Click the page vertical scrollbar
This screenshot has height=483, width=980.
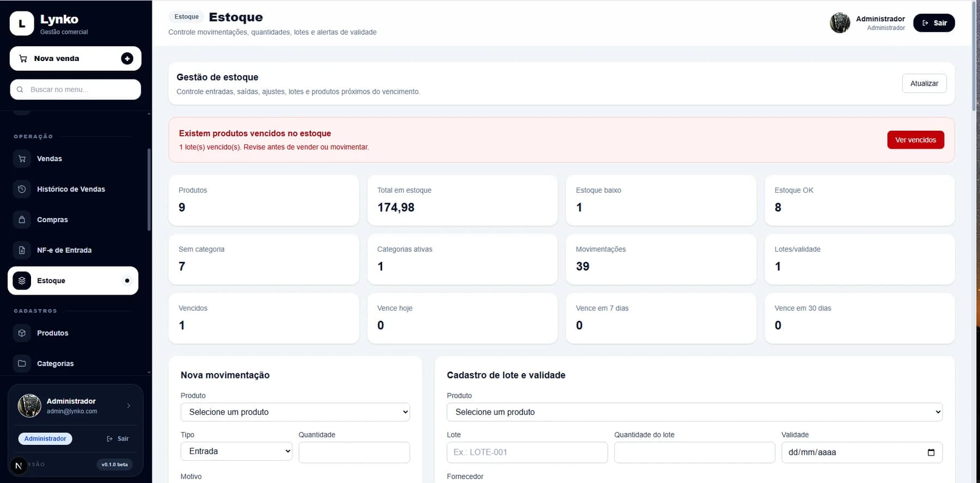point(974,57)
